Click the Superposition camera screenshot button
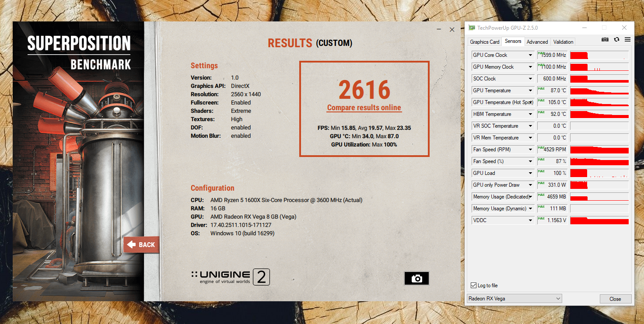 pyautogui.click(x=416, y=278)
